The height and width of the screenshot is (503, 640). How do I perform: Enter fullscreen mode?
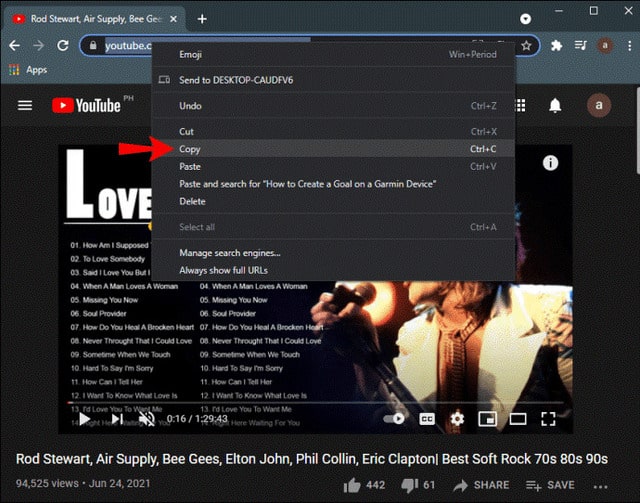tap(548, 419)
